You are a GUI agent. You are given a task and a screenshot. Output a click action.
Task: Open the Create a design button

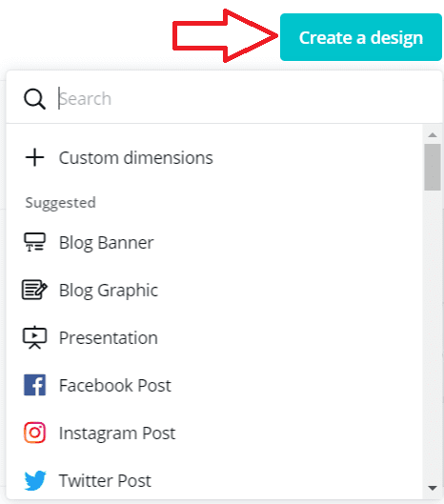pyautogui.click(x=361, y=37)
